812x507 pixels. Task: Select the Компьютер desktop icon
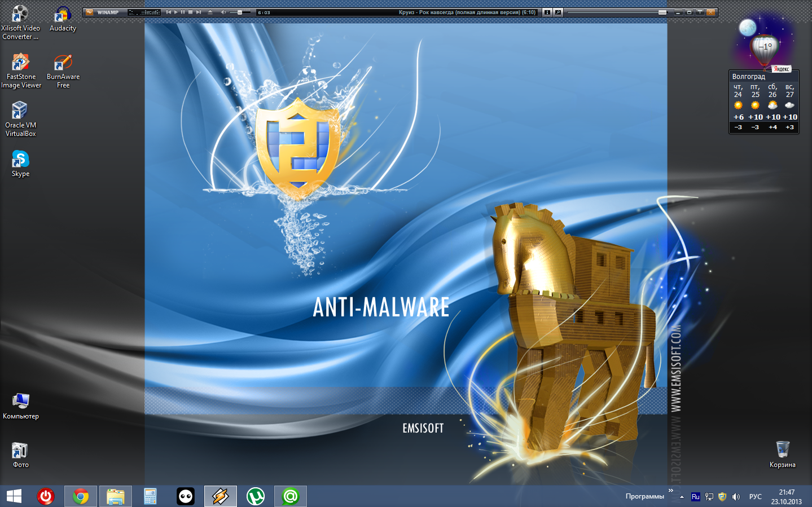(x=21, y=407)
